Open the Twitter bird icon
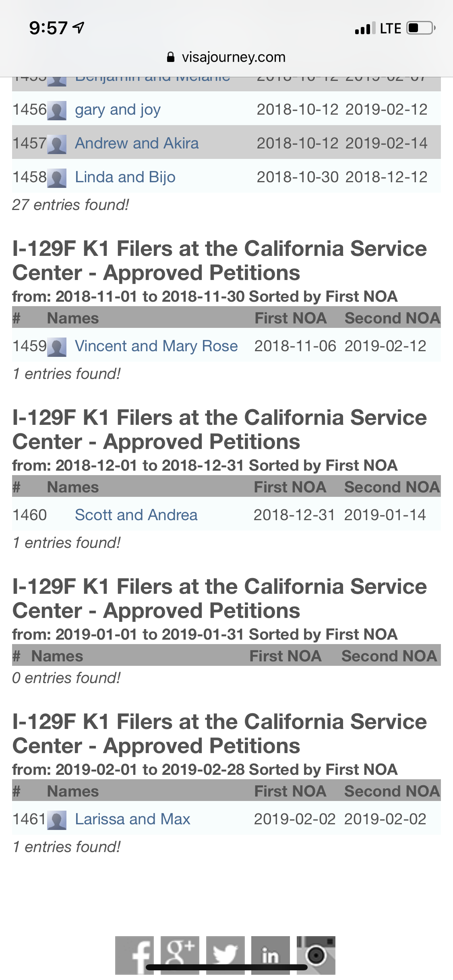The image size is (453, 980). [x=225, y=955]
